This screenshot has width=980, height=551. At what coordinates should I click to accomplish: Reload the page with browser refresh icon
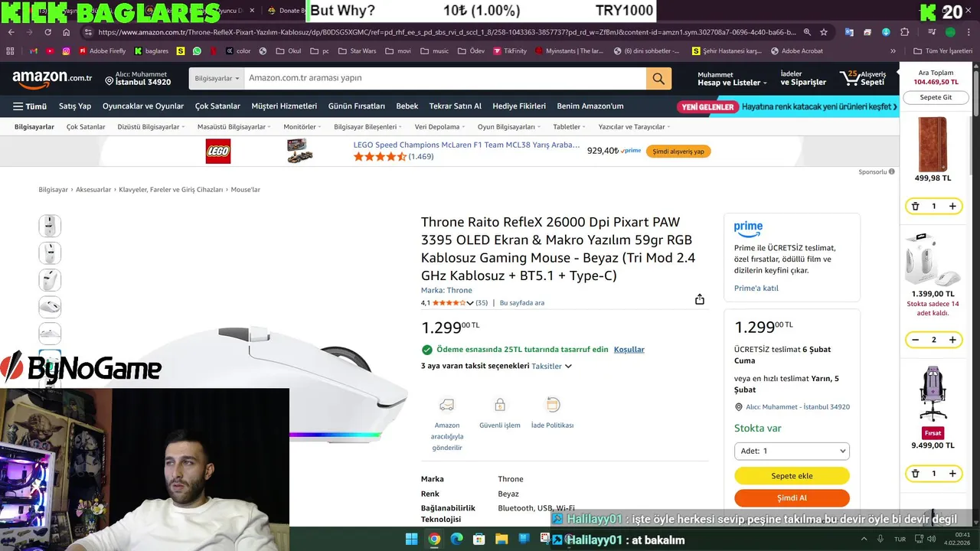48,32
